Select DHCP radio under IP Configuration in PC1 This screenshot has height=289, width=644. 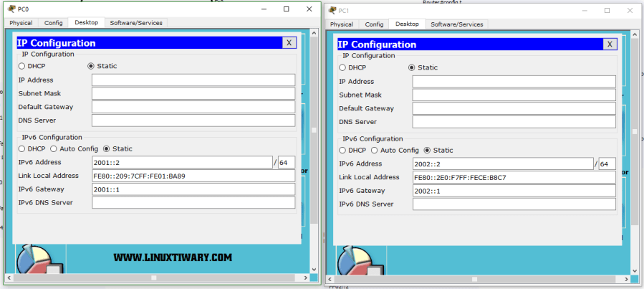342,67
